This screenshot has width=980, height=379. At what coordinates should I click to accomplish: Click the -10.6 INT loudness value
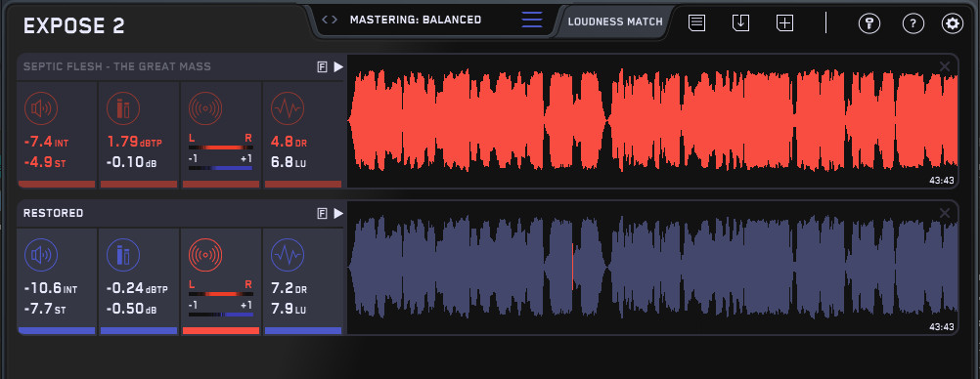(51, 289)
